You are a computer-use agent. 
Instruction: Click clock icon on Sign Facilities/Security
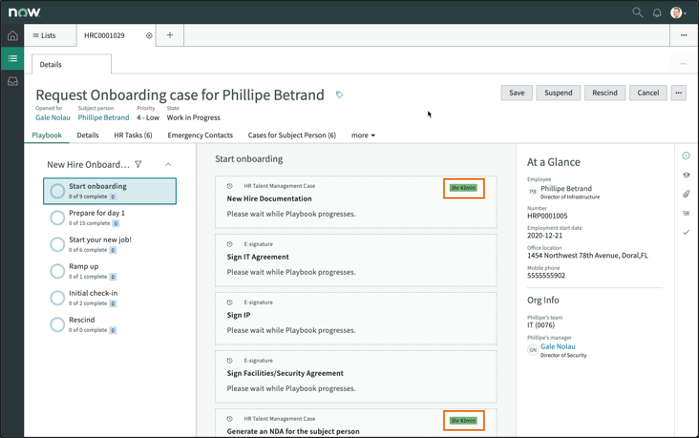click(230, 360)
